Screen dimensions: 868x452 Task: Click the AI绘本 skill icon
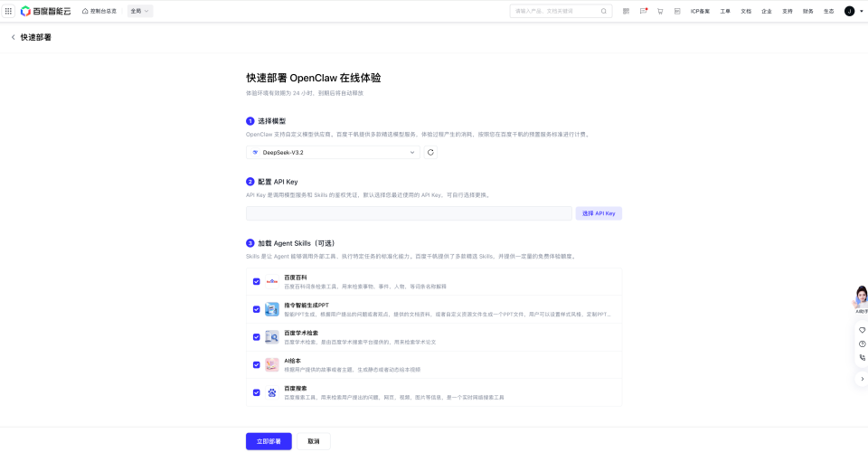point(272,364)
